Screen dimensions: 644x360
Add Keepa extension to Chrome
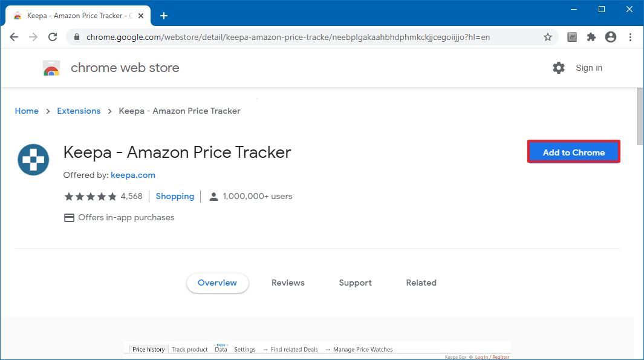(x=573, y=152)
